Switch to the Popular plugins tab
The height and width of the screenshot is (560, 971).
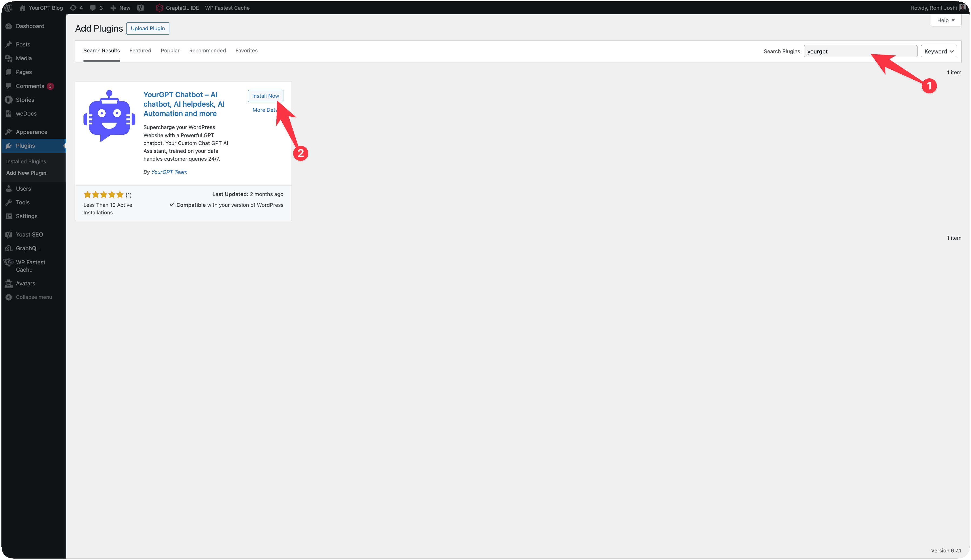click(x=170, y=50)
